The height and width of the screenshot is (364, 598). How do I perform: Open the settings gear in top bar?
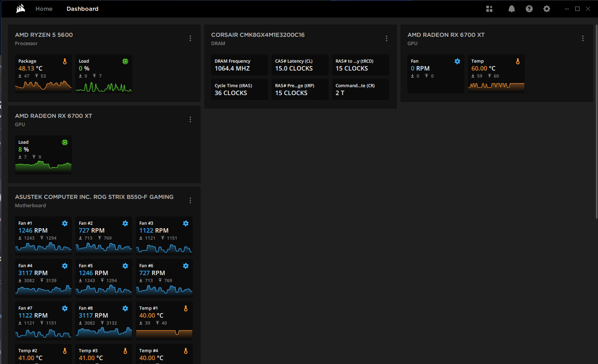point(547,9)
